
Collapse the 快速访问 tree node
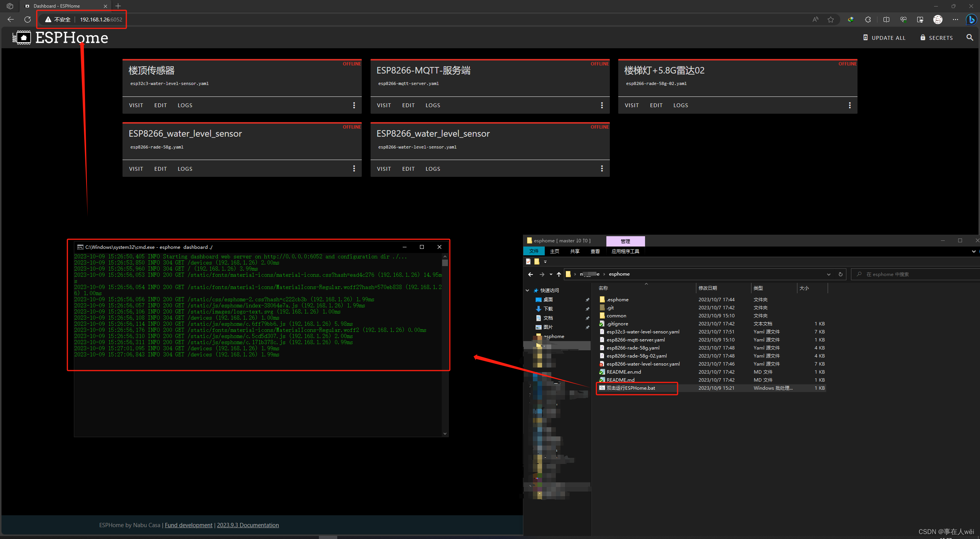(x=528, y=291)
